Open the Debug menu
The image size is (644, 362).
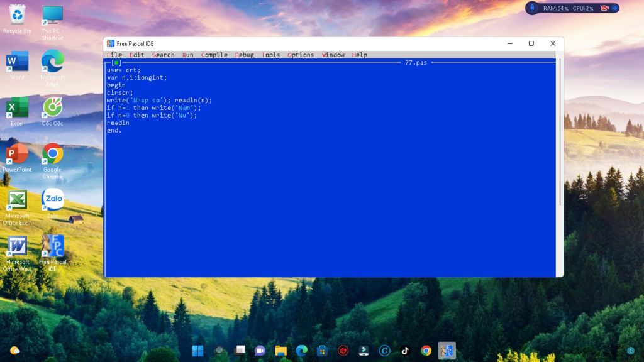245,55
